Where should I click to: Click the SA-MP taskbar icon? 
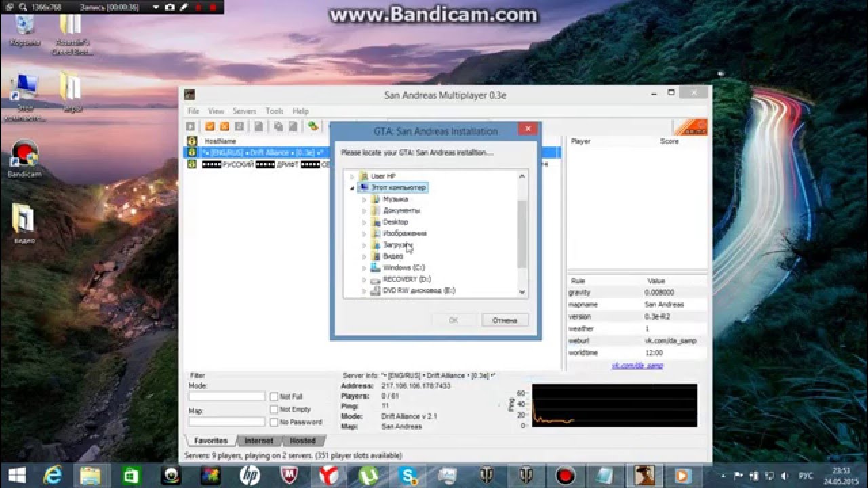(x=644, y=475)
